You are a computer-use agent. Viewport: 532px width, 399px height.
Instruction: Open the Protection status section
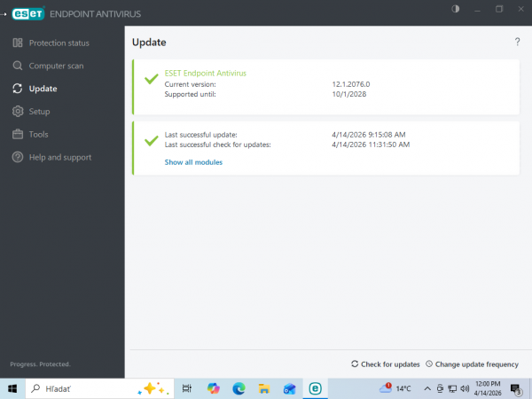pos(59,43)
